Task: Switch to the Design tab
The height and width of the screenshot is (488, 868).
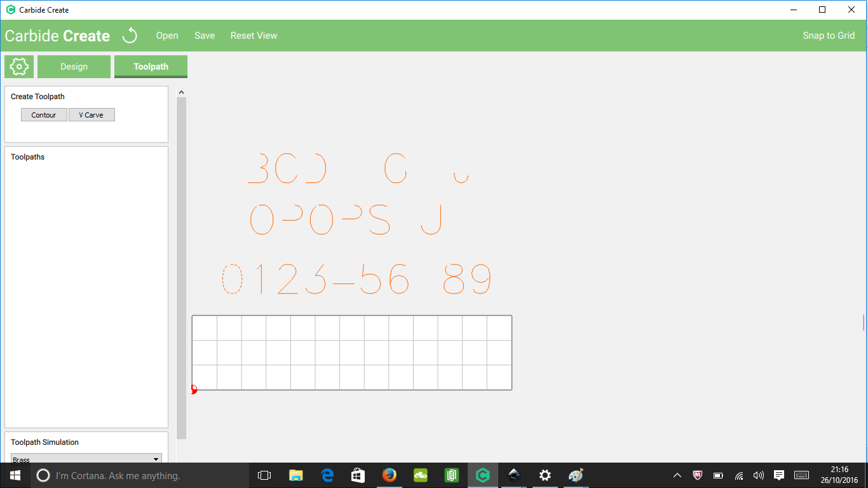Action: tap(74, 67)
